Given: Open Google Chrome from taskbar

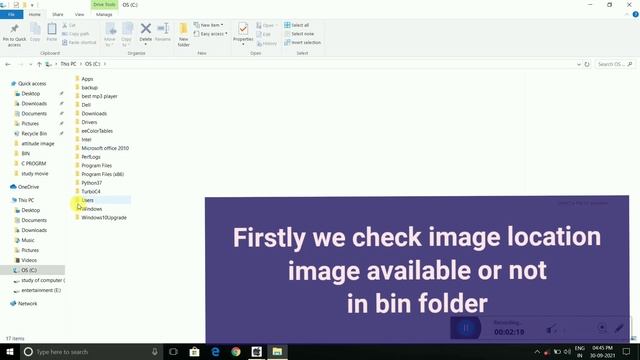Looking at the screenshot, I should tap(236, 351).
